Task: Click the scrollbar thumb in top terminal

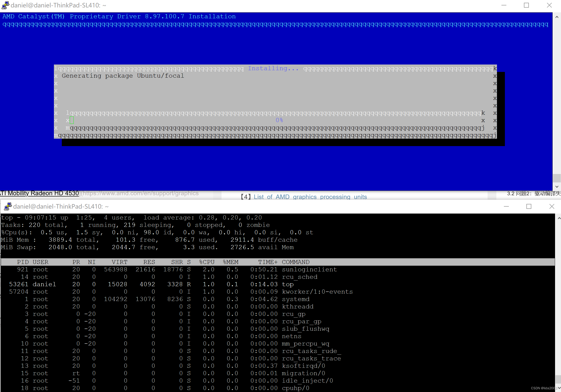Action: pyautogui.click(x=558, y=379)
